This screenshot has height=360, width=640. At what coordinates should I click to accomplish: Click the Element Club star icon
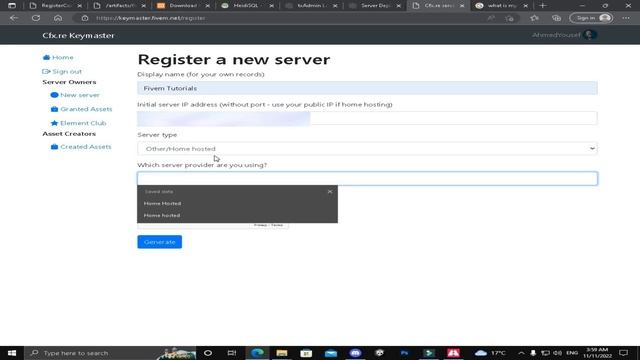[54, 123]
